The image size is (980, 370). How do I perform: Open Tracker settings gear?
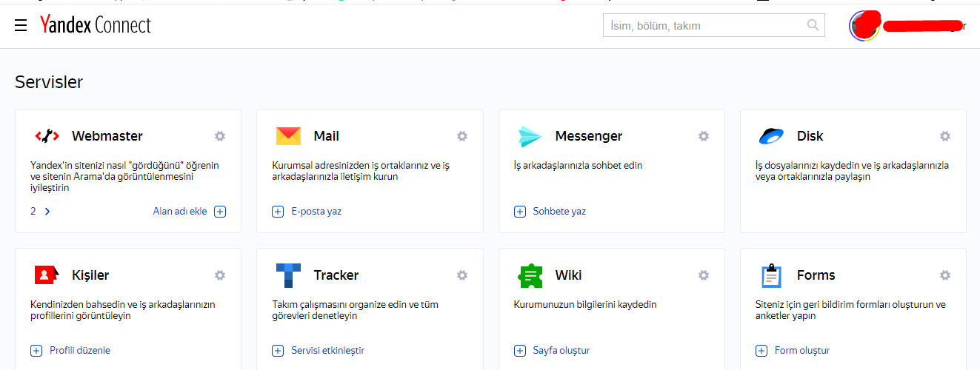(x=462, y=275)
